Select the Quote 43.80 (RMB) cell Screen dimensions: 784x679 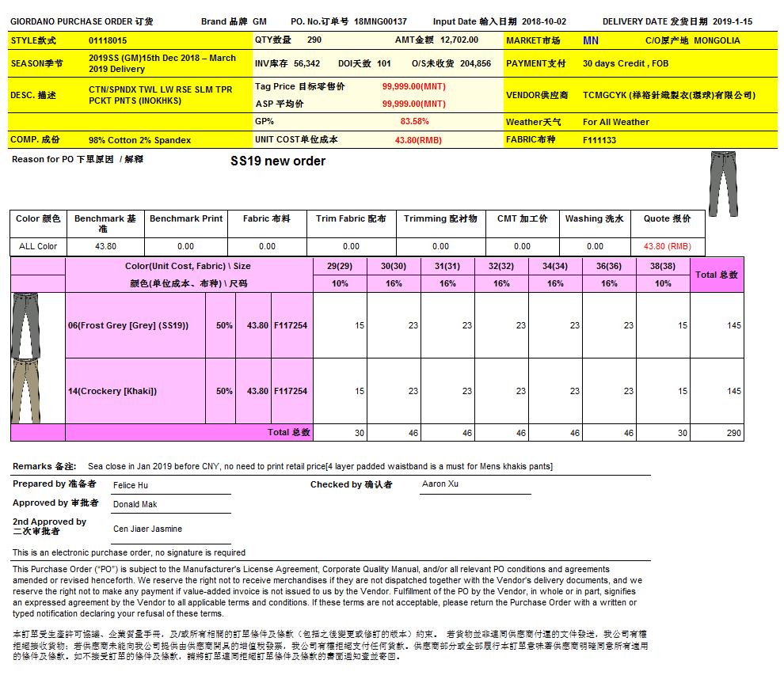(667, 246)
